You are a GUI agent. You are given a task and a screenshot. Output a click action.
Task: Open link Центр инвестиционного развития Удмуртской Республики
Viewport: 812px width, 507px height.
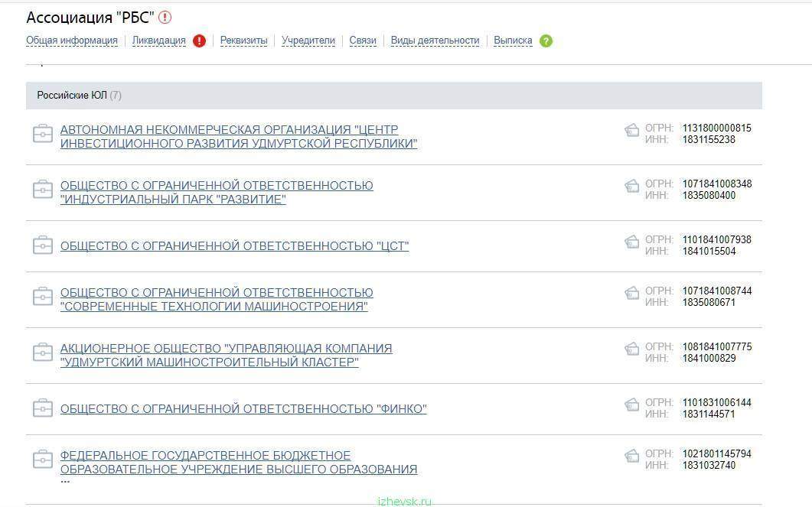tap(239, 137)
